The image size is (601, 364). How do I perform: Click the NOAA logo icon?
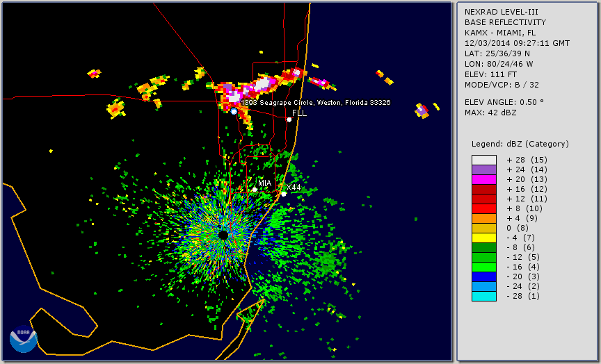click(x=24, y=339)
